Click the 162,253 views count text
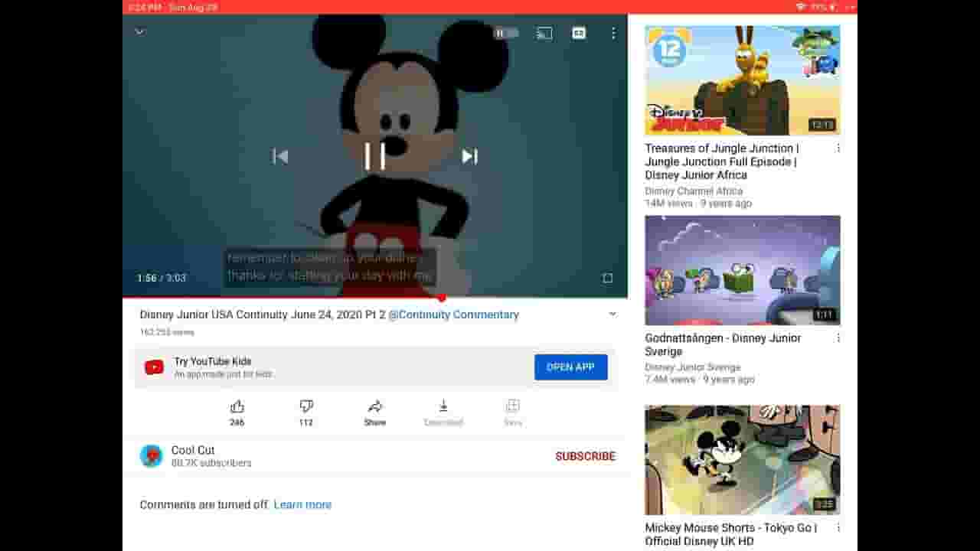Screen dimensions: 980x551 point(167,332)
